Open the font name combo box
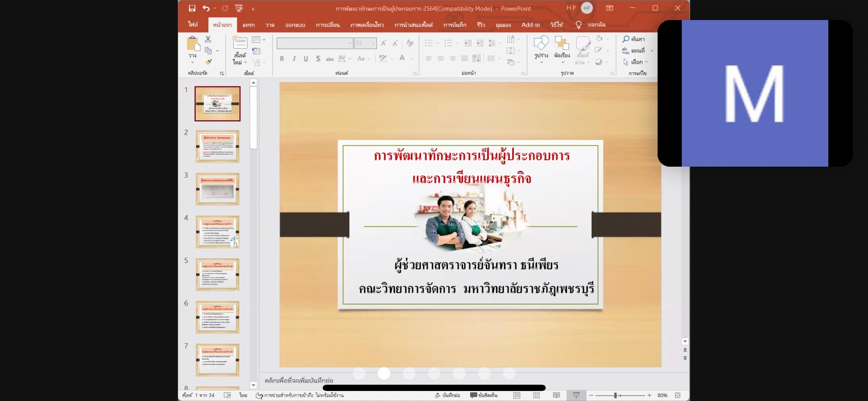The height and width of the screenshot is (401, 868). [315, 43]
